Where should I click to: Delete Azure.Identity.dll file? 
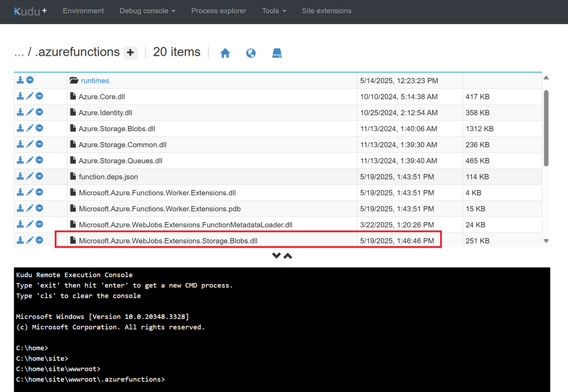tap(39, 112)
